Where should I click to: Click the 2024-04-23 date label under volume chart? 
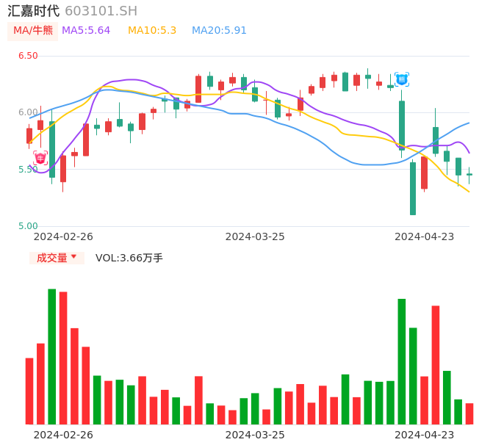424,435
